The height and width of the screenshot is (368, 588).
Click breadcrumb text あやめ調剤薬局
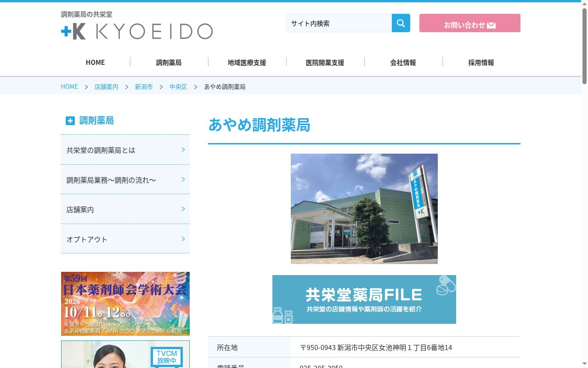(225, 86)
